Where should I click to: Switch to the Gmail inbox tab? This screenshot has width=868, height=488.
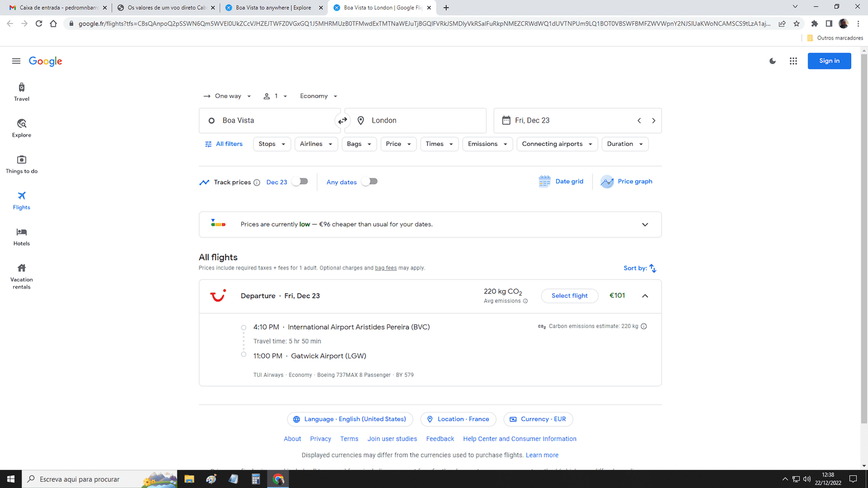57,8
